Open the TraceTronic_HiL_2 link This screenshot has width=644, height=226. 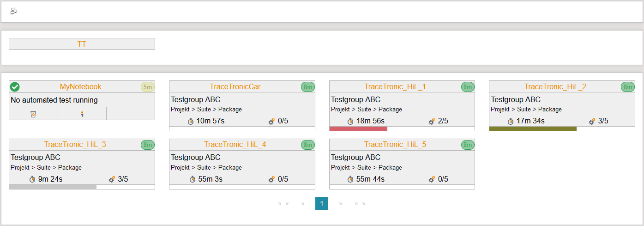555,87
